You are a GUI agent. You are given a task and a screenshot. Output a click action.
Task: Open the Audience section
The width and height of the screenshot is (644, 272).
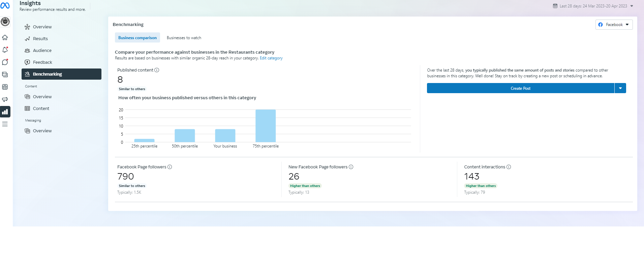pyautogui.click(x=61, y=51)
